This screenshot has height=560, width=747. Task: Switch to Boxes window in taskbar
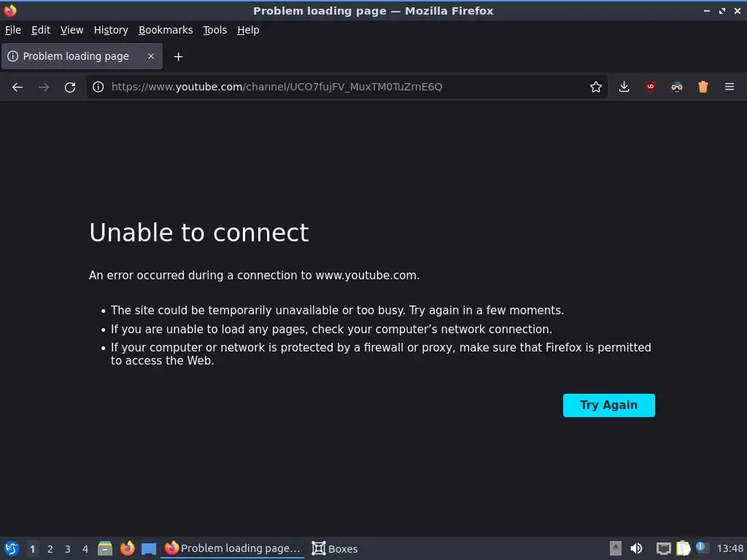(334, 548)
